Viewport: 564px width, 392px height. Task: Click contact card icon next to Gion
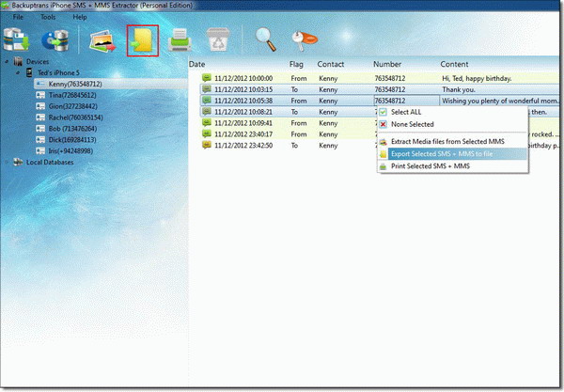tap(40, 106)
